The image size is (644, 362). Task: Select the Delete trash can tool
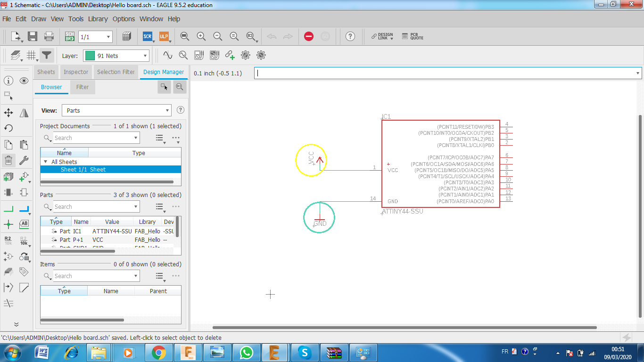pyautogui.click(x=8, y=160)
